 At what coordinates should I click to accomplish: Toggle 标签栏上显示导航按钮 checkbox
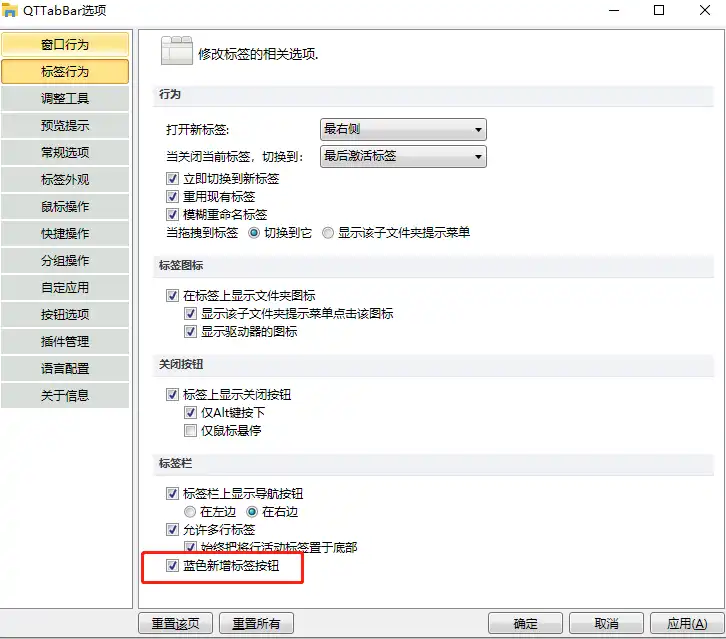tap(172, 494)
